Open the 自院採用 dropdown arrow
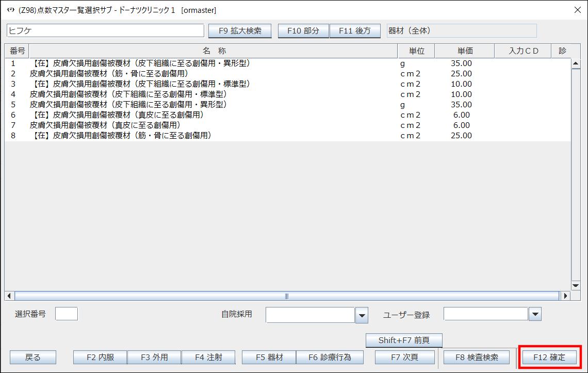Screen dimensions: 588x373 click(x=362, y=315)
